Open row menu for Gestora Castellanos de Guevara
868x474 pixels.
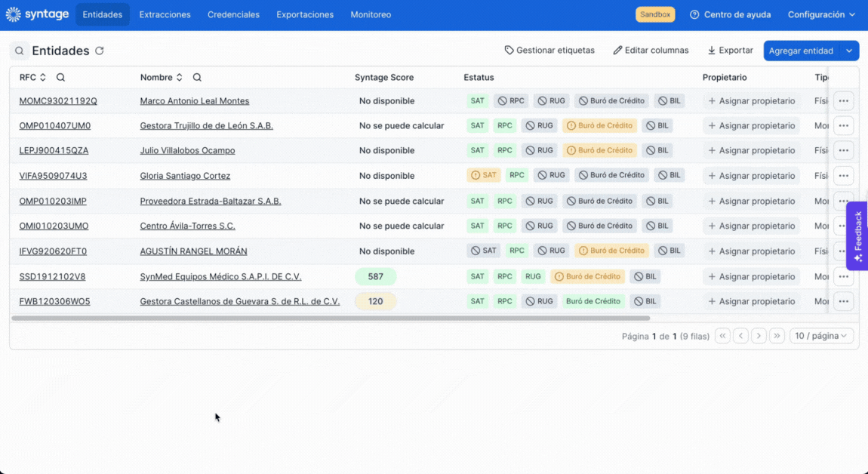(843, 301)
